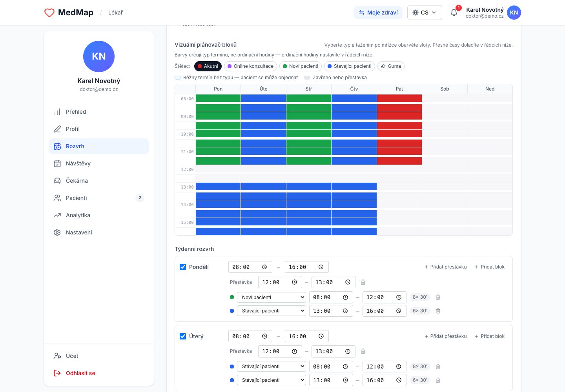
Task: Delete Monday's break row
Action: coord(363,282)
